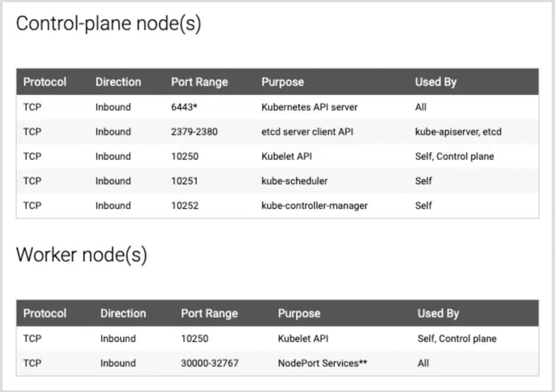Select the kube-scheduler purpose cell
This screenshot has width=555, height=392.
click(294, 181)
